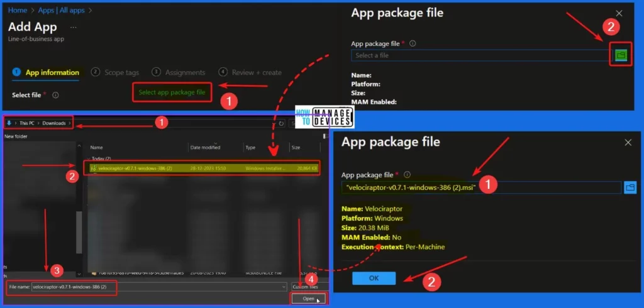Click the blue download arrow in address bar
Screen dimensions: 644x308
coord(9,123)
